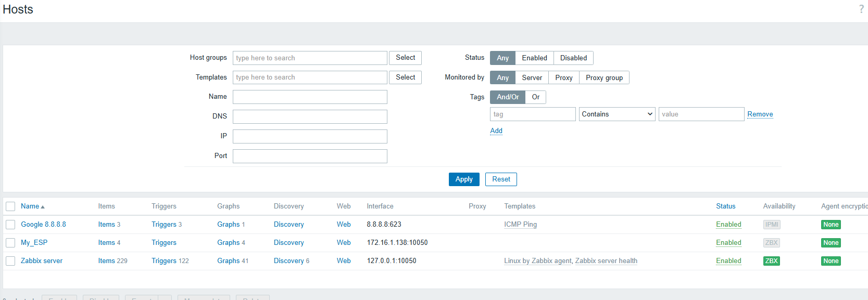Click the DNS input field

point(310,116)
